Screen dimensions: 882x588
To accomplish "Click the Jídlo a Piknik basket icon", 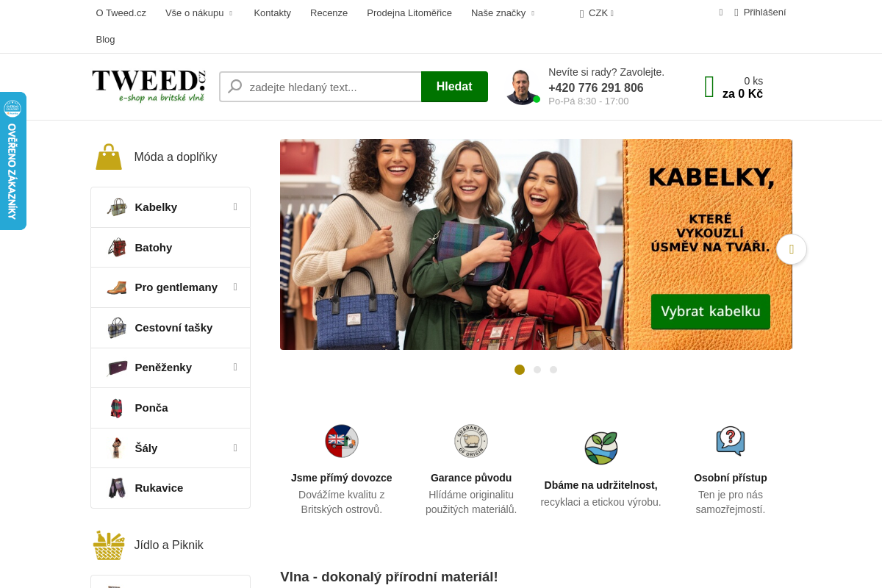I will [109, 545].
